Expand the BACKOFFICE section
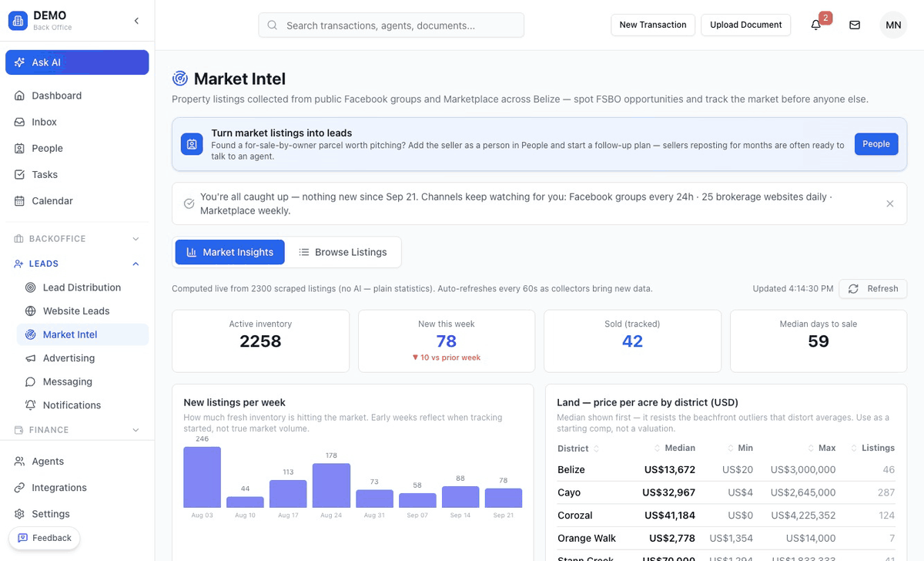The image size is (924, 561). (x=77, y=239)
